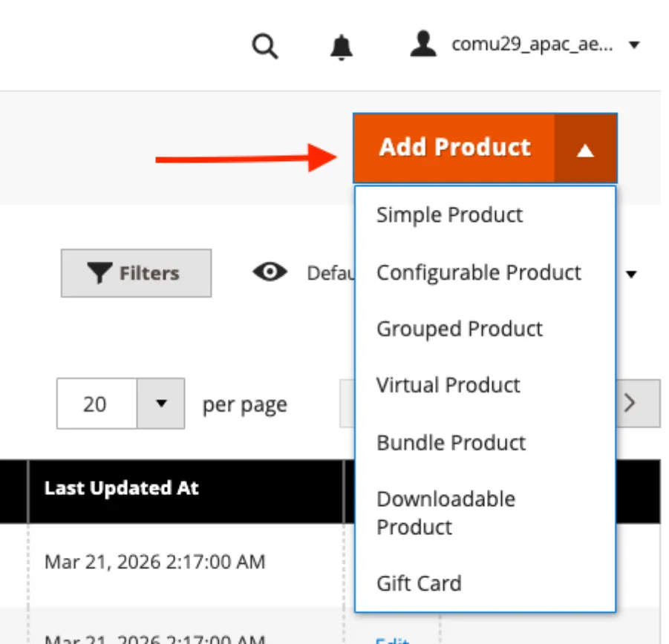Sort by Last Updated At column header
Viewport: 669px width, 644px height.
click(x=122, y=488)
